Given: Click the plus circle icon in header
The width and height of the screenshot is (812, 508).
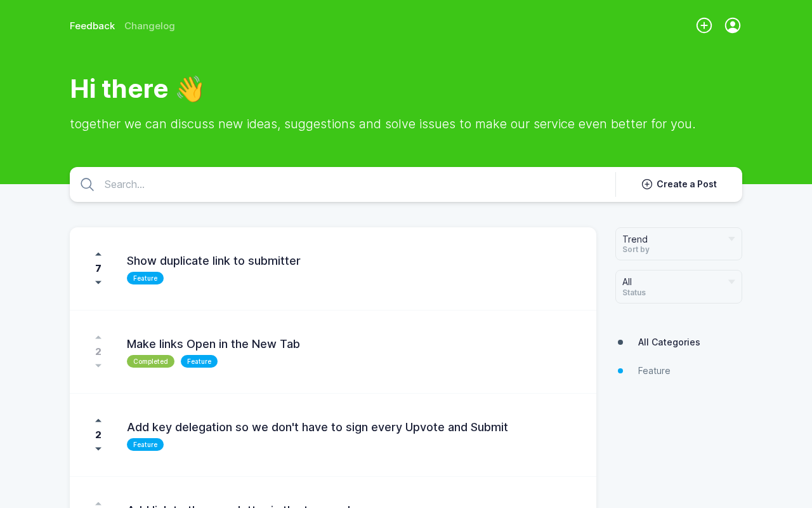Looking at the screenshot, I should [704, 25].
